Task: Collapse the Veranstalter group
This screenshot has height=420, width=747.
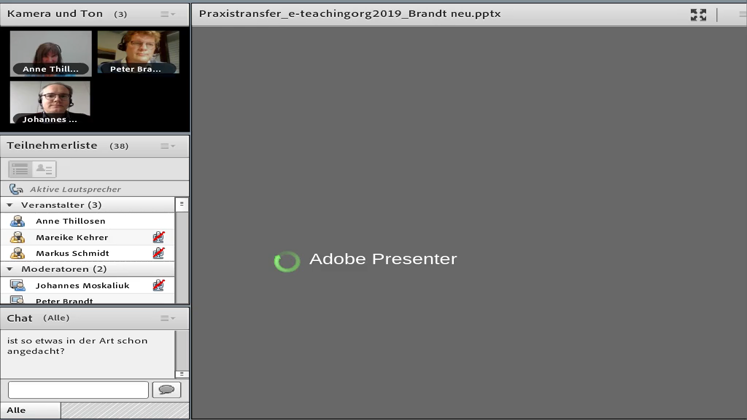Action: (10, 205)
